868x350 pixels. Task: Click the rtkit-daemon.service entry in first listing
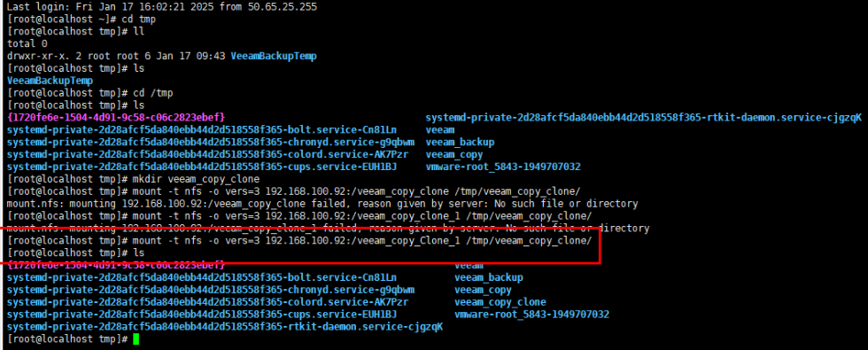coord(643,117)
